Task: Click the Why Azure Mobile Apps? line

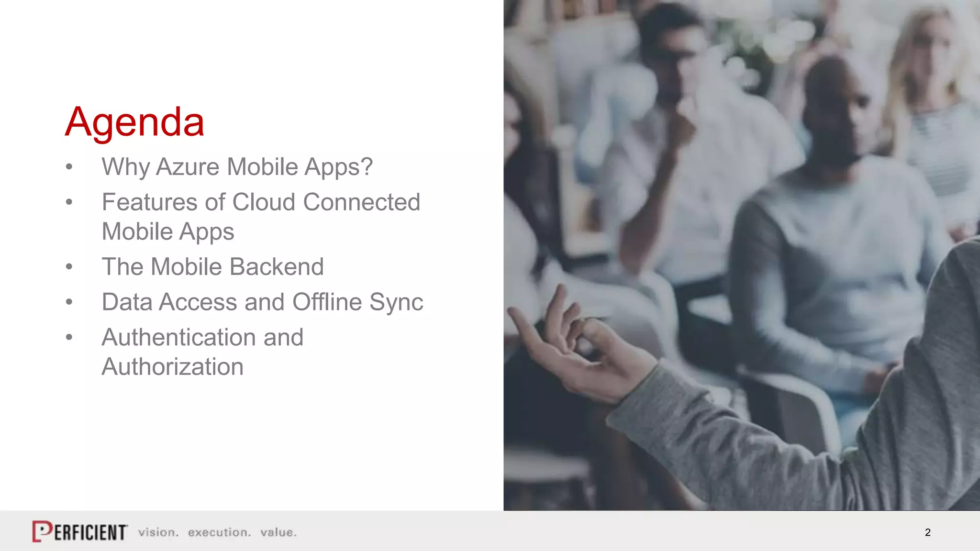Action: click(237, 167)
